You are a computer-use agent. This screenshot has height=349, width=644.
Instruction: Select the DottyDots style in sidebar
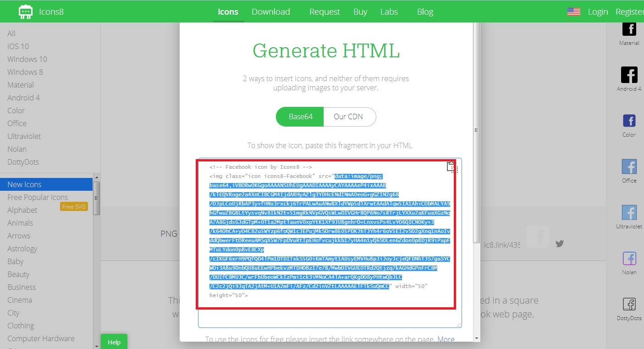pos(23,162)
